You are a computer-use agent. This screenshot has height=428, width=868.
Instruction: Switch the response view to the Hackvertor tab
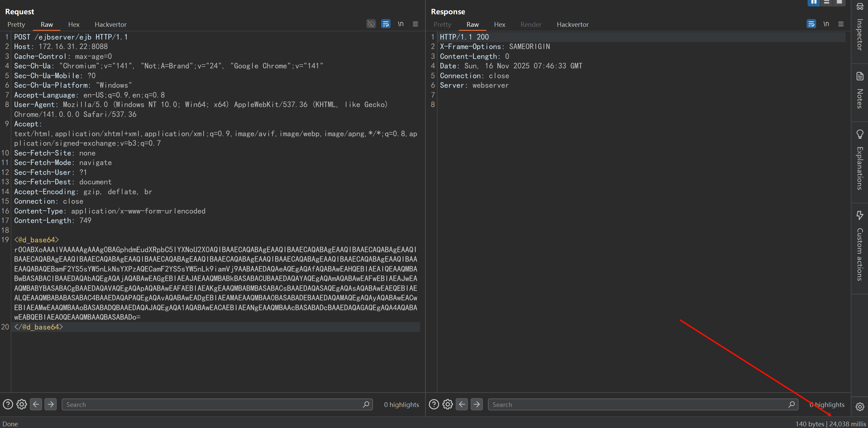(572, 24)
